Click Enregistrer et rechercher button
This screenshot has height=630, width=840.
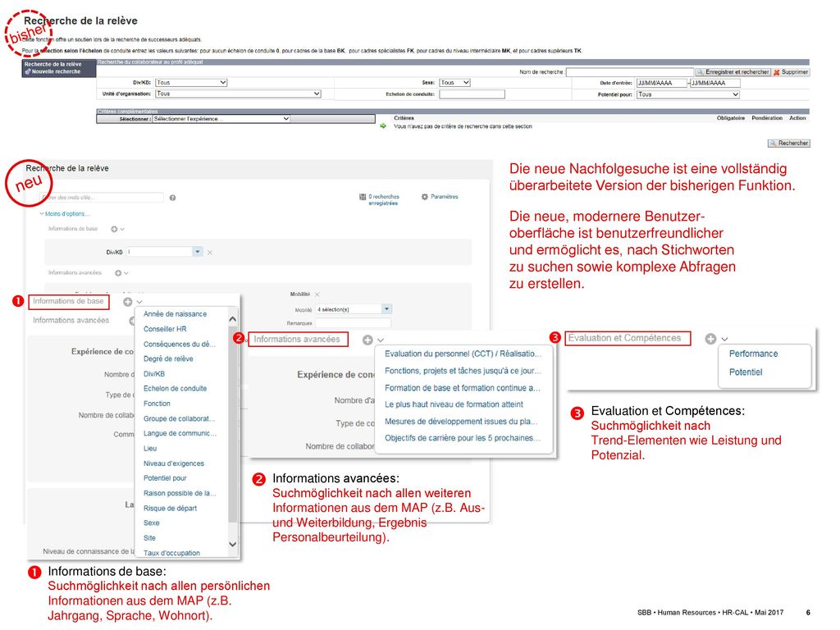(733, 72)
